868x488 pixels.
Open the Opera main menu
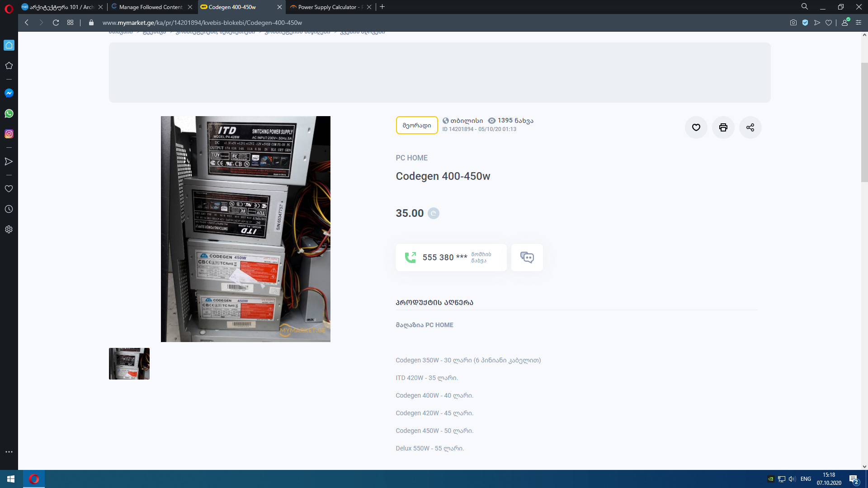[x=9, y=8]
